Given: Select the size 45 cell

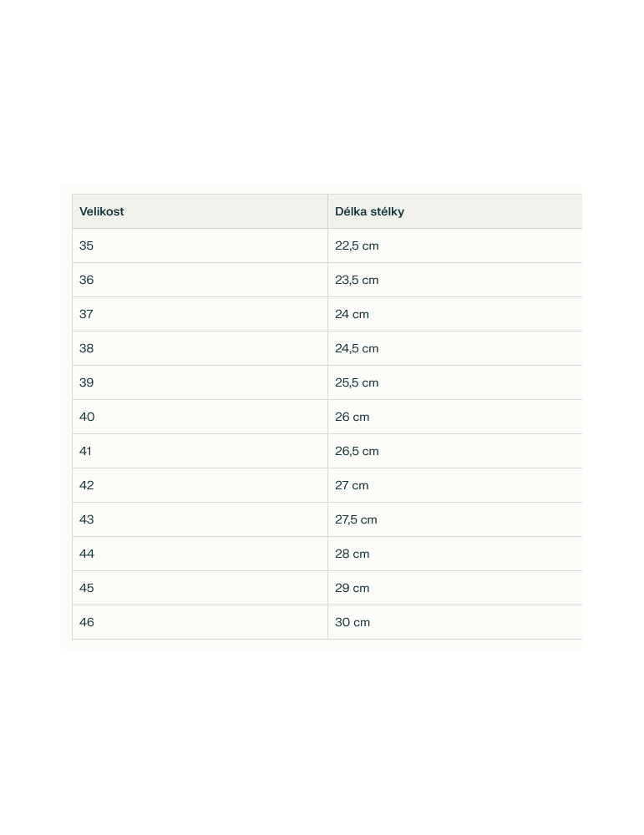Looking at the screenshot, I should (x=87, y=588).
